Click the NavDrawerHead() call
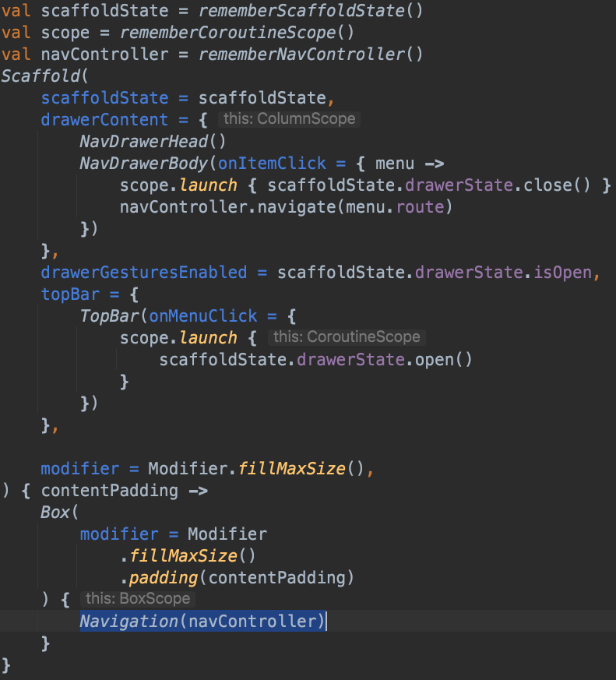Image resolution: width=616 pixels, height=680 pixels. pos(153,142)
